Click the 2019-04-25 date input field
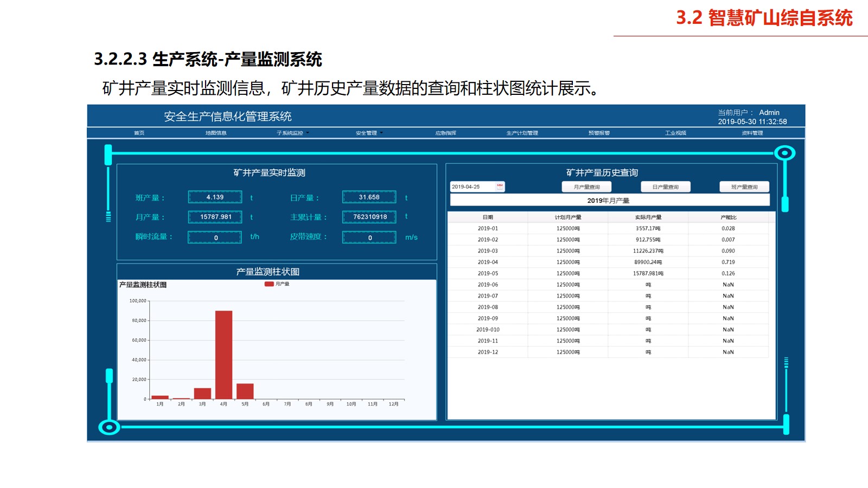Viewport: 868px width, 488px height. 472,187
